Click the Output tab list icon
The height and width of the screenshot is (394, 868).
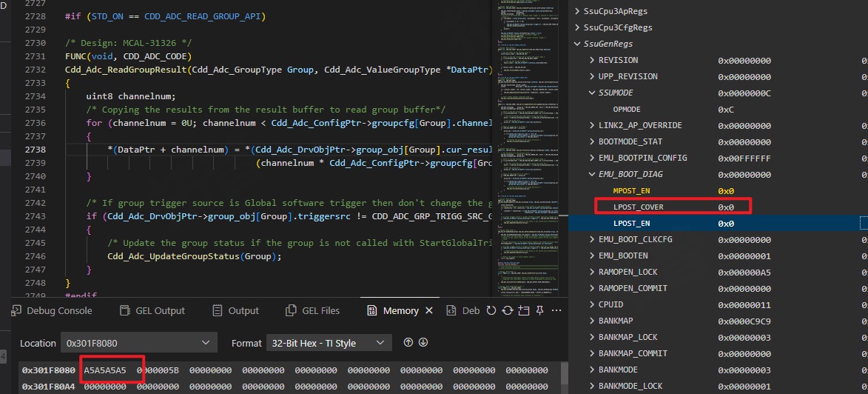(x=218, y=311)
